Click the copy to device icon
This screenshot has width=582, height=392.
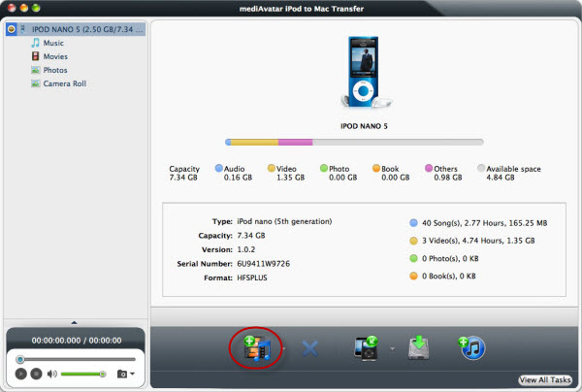click(x=367, y=347)
